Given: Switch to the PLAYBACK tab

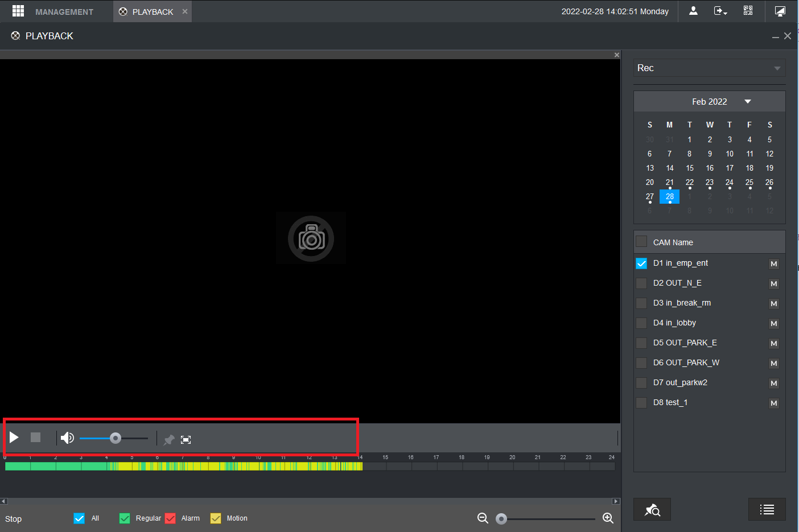Looking at the screenshot, I should coord(153,11).
